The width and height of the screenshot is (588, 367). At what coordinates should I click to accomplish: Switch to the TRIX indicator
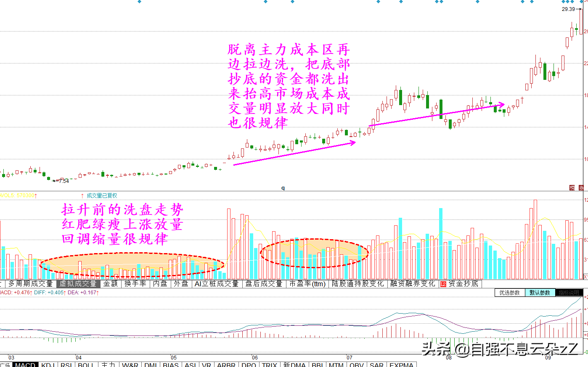[270, 364]
